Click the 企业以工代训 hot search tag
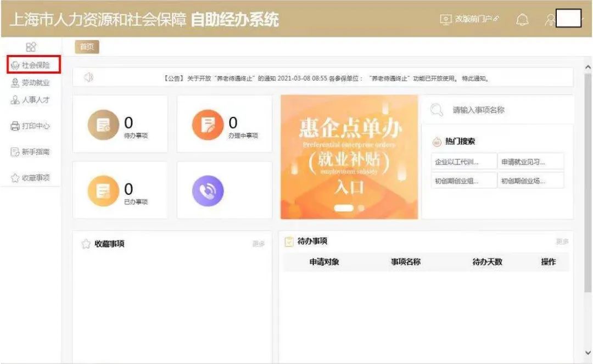This screenshot has height=364, width=593. pyautogui.click(x=463, y=162)
